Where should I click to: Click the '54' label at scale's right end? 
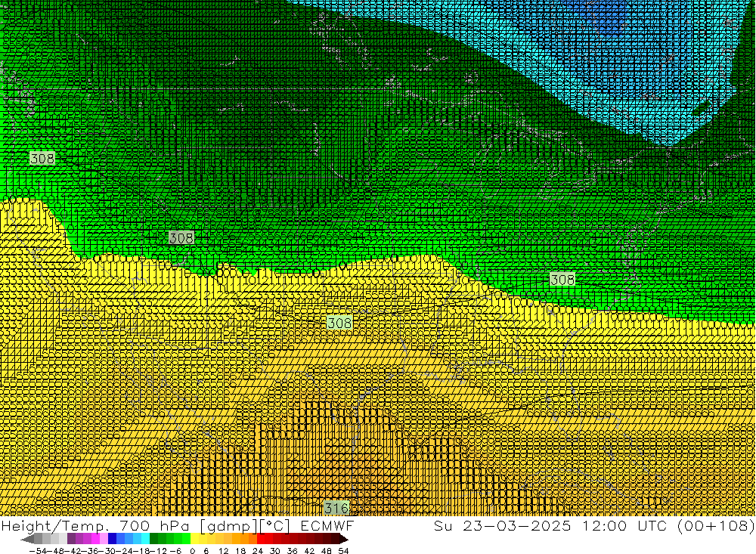click(x=343, y=551)
